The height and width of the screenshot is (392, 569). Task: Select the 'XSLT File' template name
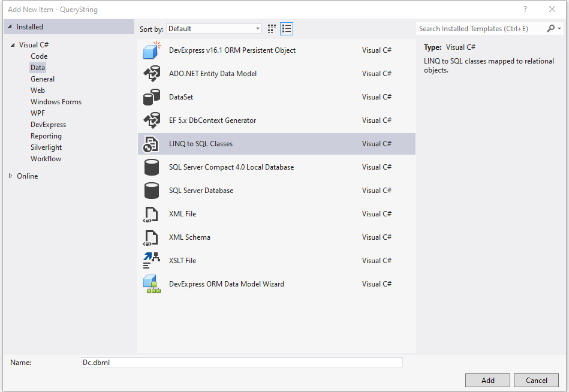(182, 261)
